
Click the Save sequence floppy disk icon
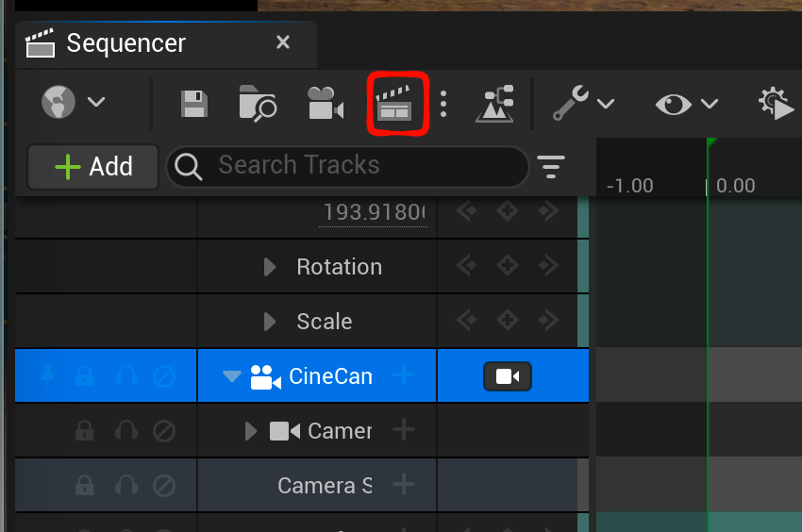[x=194, y=103]
